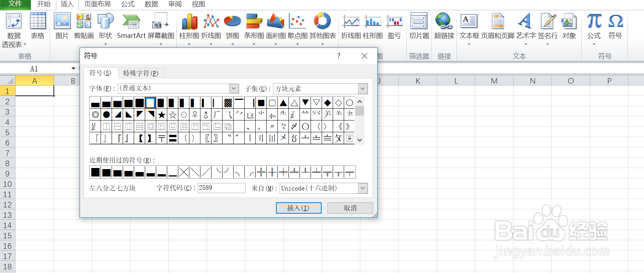
Task: Insert a PivotTable (数据透视表)
Action: click(14, 29)
